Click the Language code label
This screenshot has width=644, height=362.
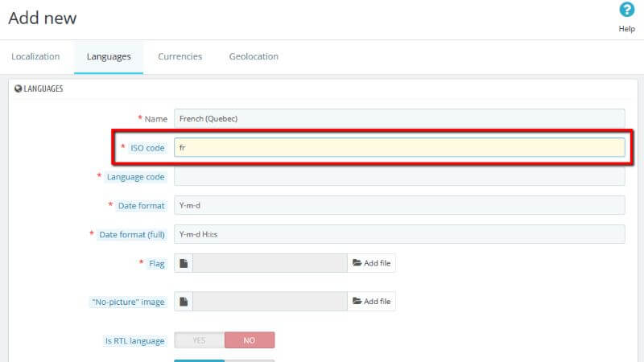135,177
